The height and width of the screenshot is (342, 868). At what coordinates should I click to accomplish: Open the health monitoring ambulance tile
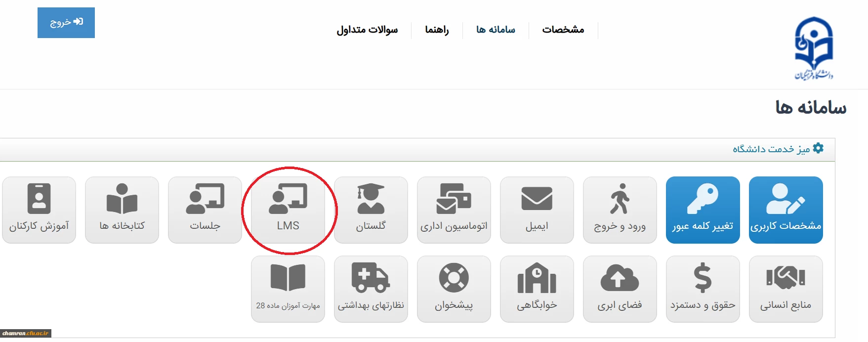tap(371, 289)
